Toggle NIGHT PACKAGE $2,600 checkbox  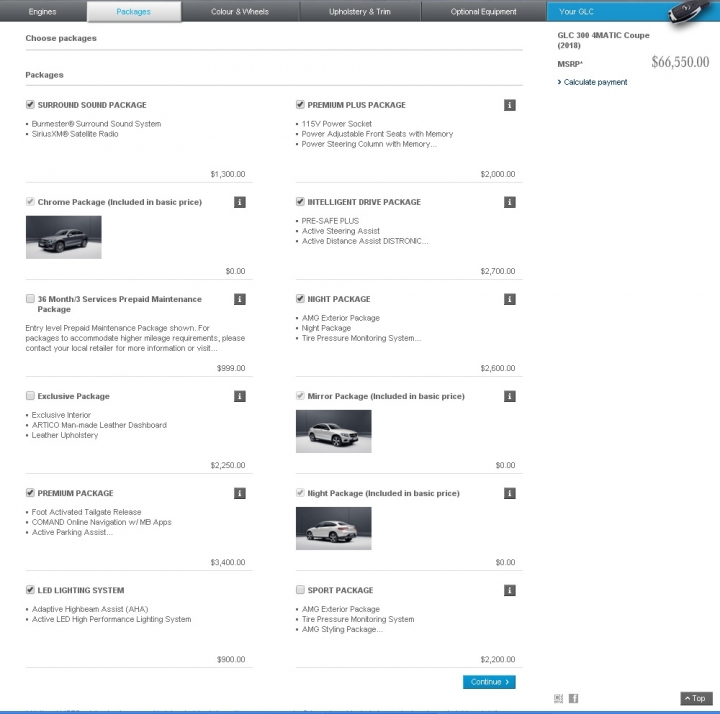click(x=300, y=298)
